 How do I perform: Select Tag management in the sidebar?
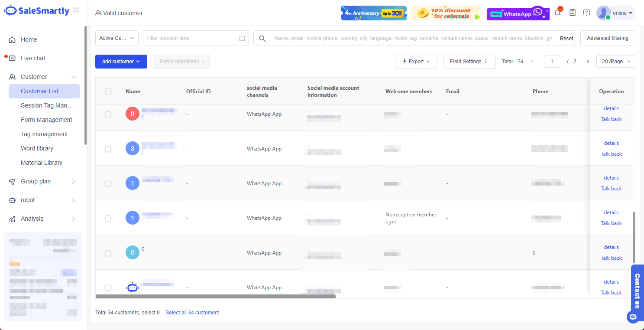pos(44,134)
